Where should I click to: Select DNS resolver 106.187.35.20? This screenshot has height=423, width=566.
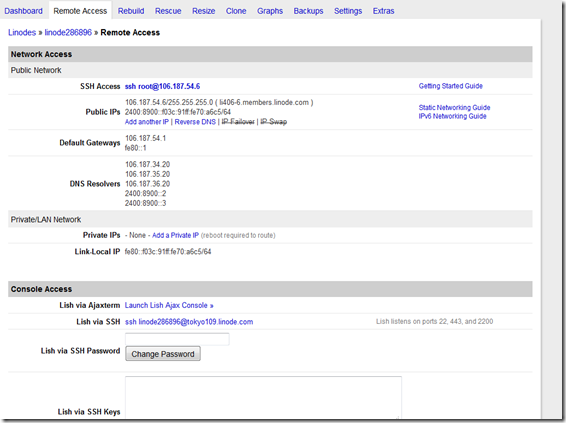tap(147, 174)
